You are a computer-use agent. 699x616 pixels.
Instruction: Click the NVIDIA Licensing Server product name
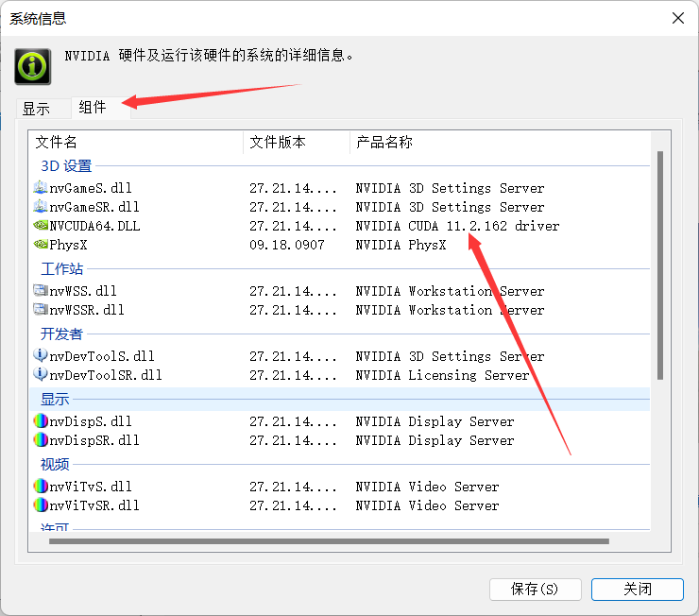pos(442,375)
